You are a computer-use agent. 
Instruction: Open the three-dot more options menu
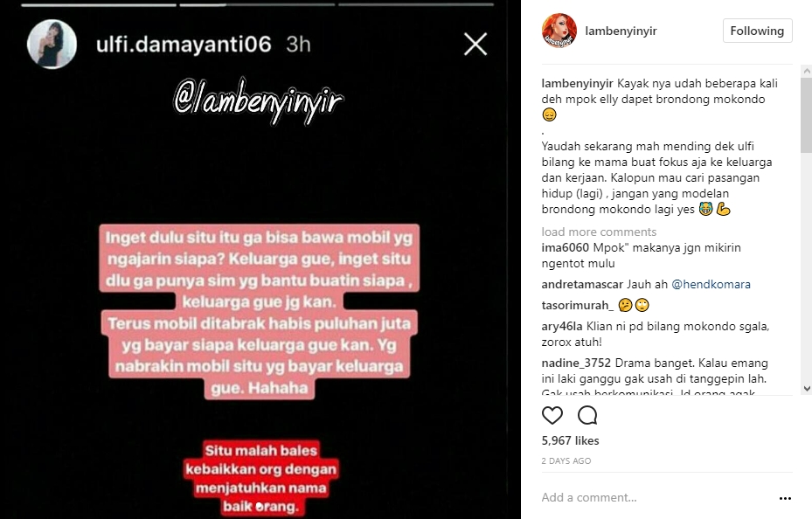click(785, 498)
